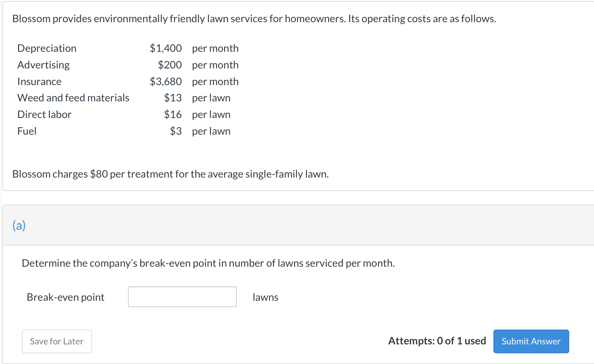This screenshot has width=594, height=364.
Task: Submit the answer with Submit Answer button
Action: click(x=531, y=341)
